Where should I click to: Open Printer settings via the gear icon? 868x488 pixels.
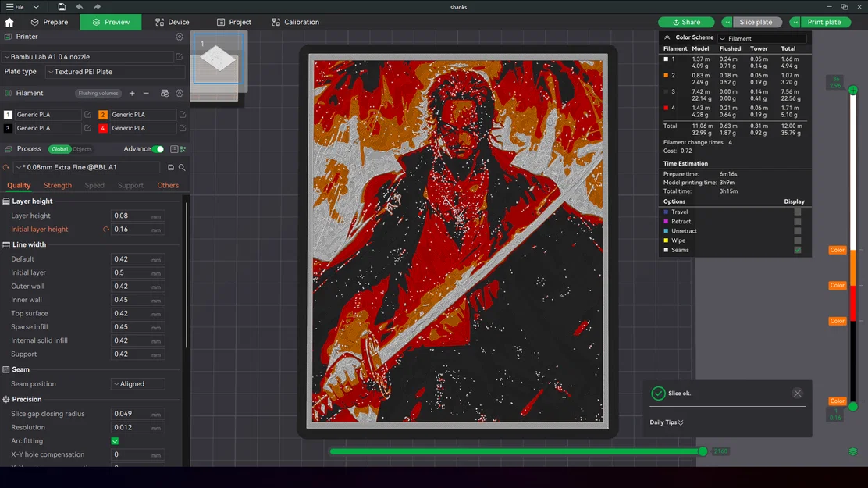[x=180, y=36]
